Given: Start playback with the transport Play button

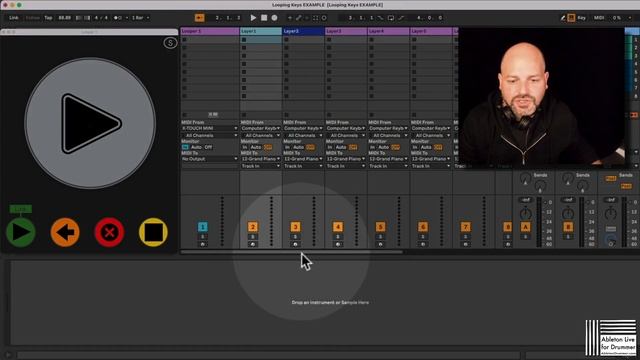Looking at the screenshot, I should pos(253,18).
